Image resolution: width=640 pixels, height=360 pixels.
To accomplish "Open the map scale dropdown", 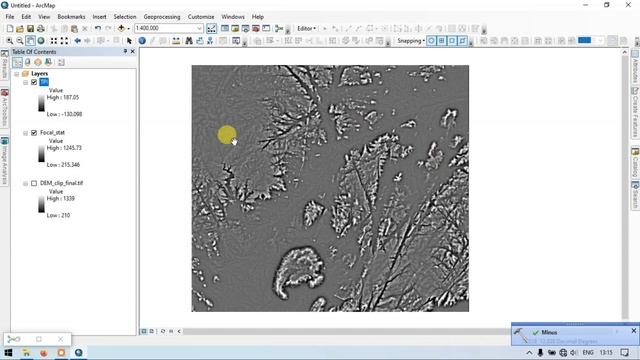I will 199,29.
